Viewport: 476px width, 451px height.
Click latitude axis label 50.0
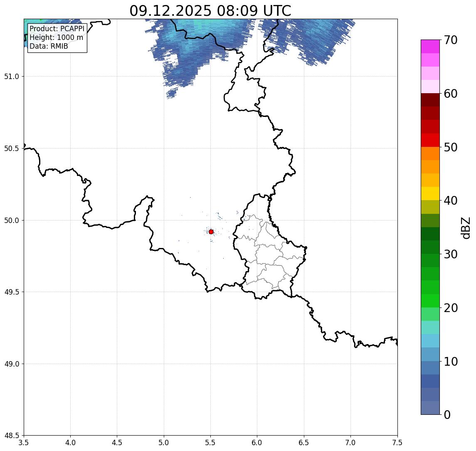[12, 221]
